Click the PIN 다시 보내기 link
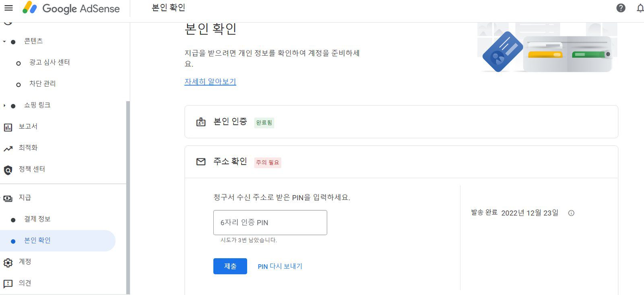The image size is (644, 295). point(280,266)
